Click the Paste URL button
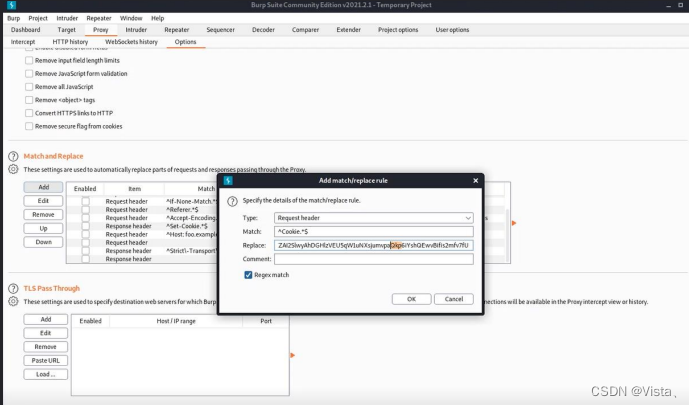The width and height of the screenshot is (689, 405). [46, 361]
